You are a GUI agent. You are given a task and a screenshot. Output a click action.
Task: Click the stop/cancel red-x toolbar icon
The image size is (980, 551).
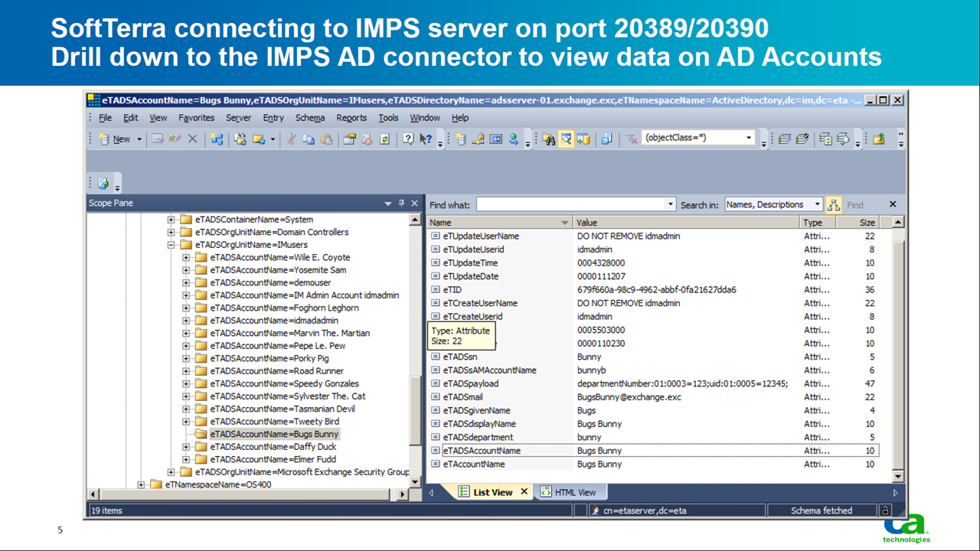tap(367, 139)
